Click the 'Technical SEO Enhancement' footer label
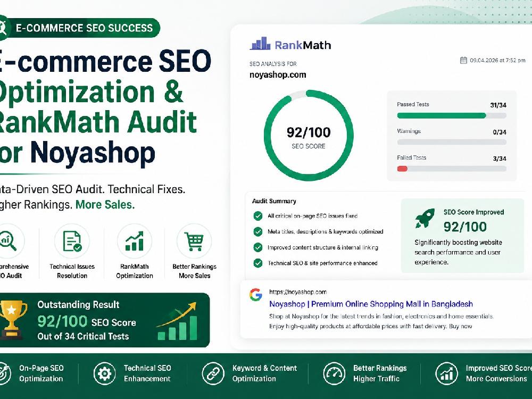Viewport: 532px width, 399px height. [x=147, y=373]
